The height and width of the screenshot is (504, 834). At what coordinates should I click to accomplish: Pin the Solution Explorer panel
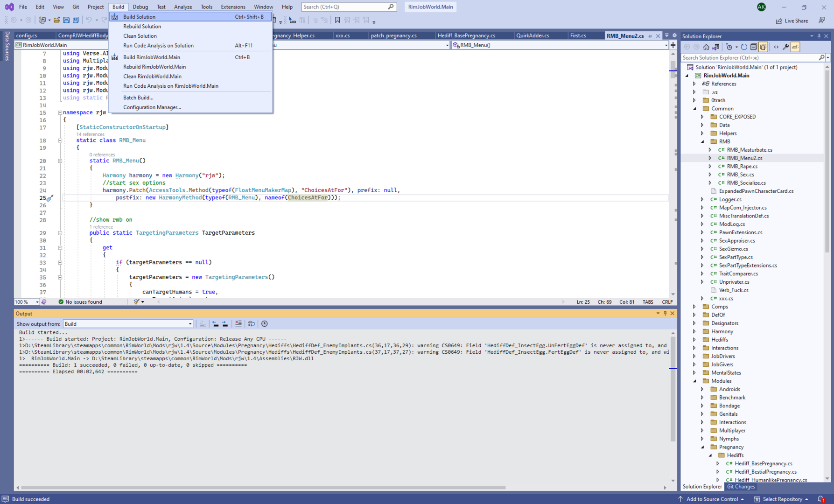pos(819,36)
